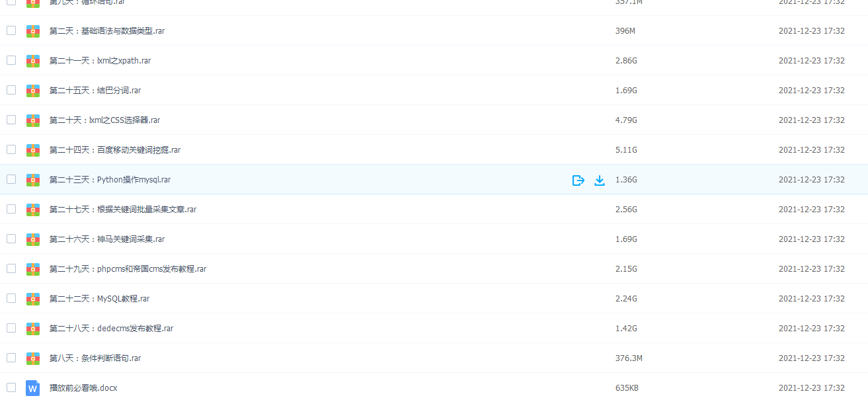This screenshot has height=402, width=868.
Task: Click the modified date of lxml之CSS选择器.rar
Action: coord(812,120)
